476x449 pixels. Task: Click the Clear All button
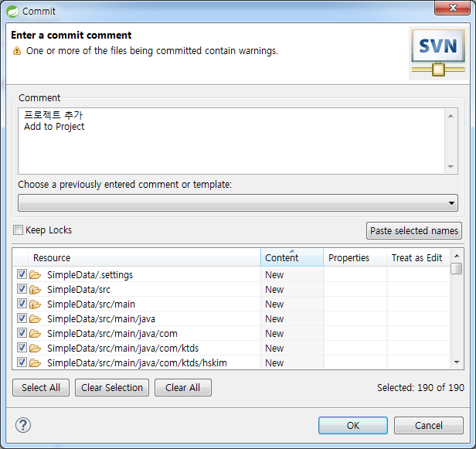183,388
